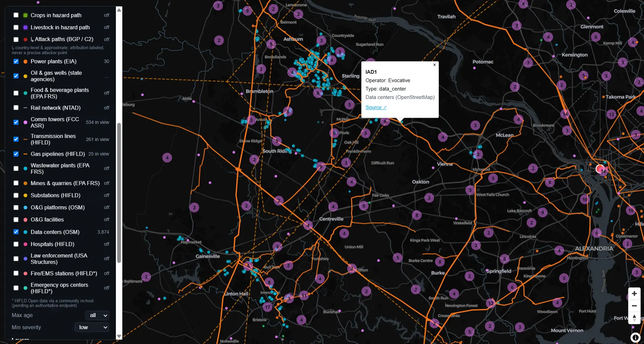The height and width of the screenshot is (344, 644).
Task: Click the sidebar scrollbar down arrow
Action: [119, 336]
